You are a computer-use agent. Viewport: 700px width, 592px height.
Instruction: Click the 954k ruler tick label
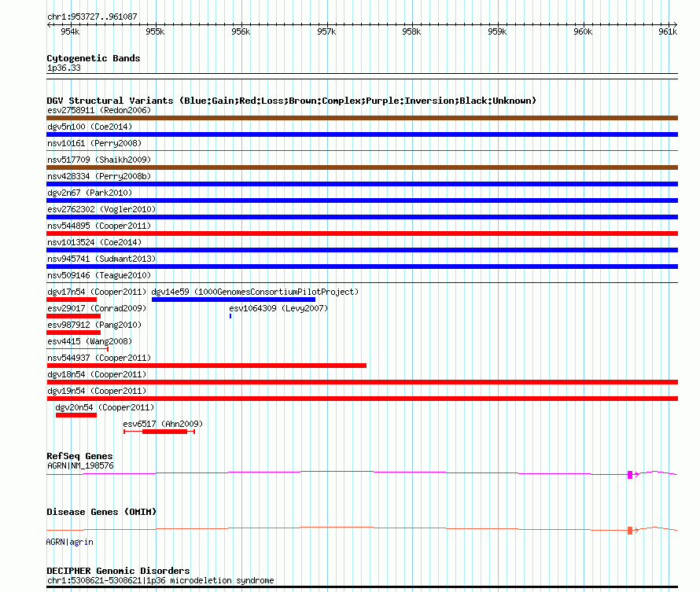point(70,31)
